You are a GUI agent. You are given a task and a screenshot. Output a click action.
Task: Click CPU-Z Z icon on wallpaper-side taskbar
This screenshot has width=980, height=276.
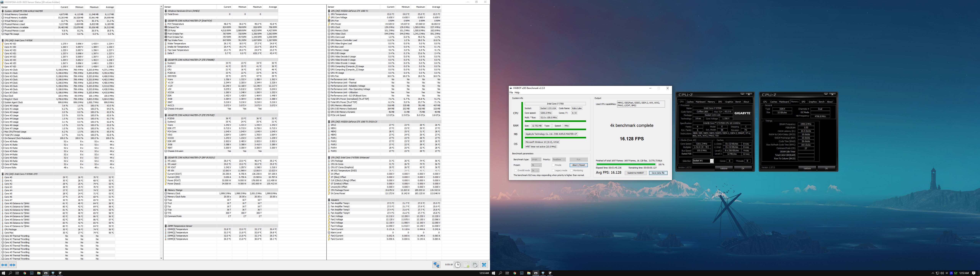pos(550,273)
